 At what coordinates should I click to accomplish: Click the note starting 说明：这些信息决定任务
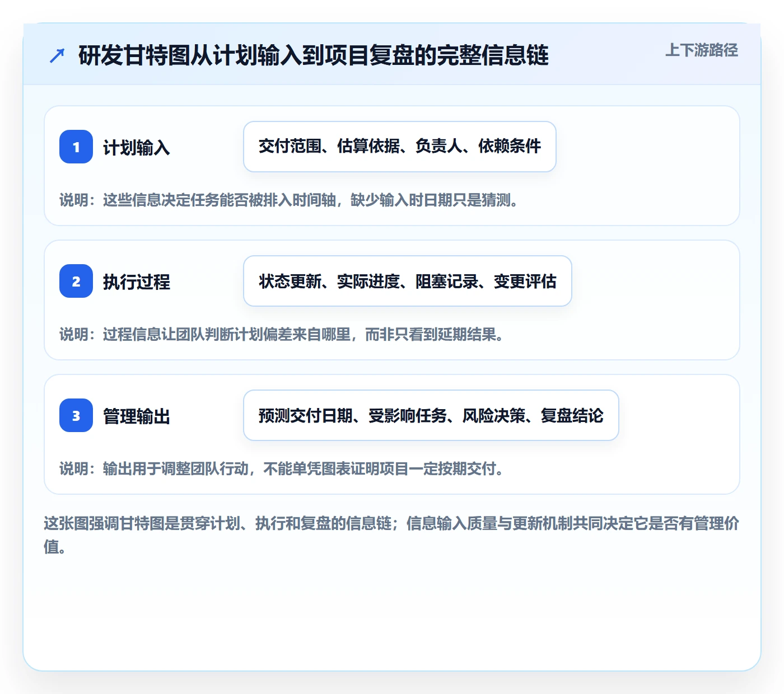coord(289,200)
